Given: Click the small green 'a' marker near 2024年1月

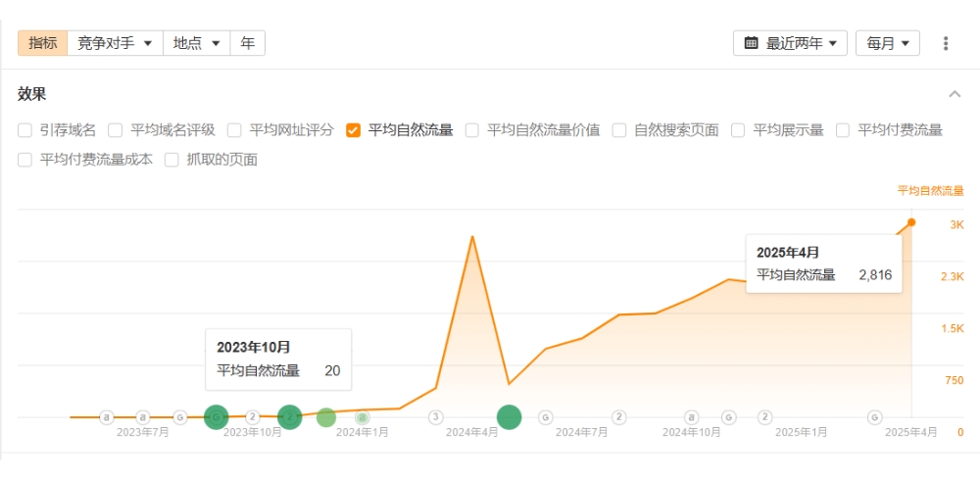Looking at the screenshot, I should click(362, 417).
